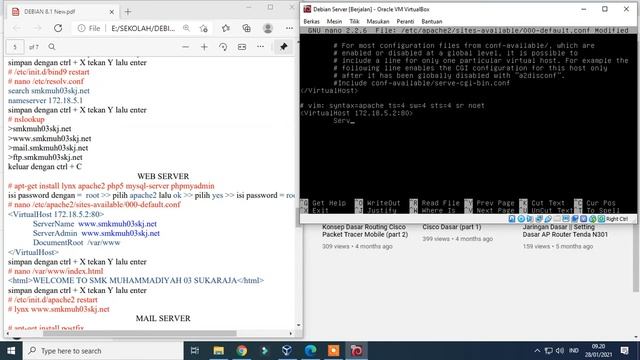Image resolution: width=640 pixels, height=360 pixels.
Task: Click the YouTube page vertical scrollbar
Action: 636,257
